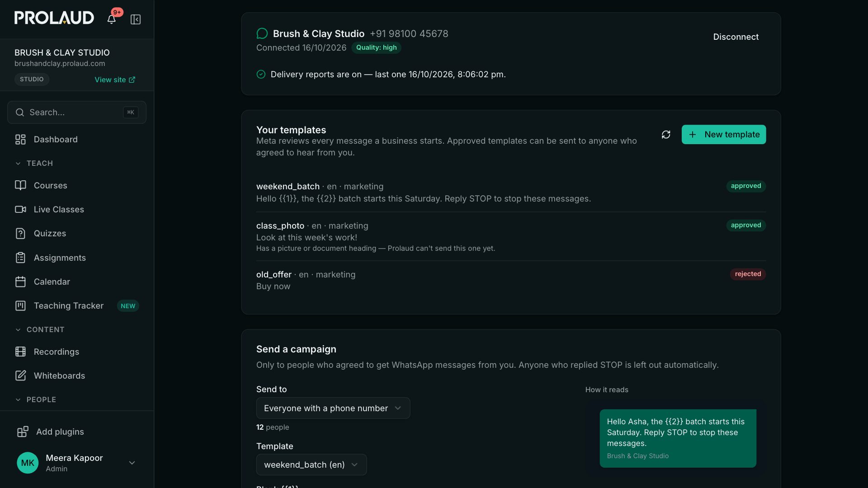
Task: Click the class_photo template name
Action: [280, 225]
